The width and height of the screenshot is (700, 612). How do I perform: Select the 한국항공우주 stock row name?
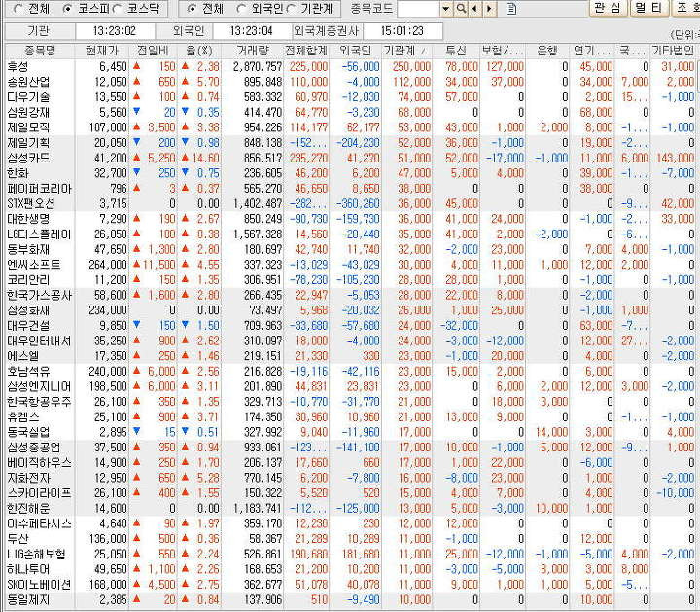point(39,402)
